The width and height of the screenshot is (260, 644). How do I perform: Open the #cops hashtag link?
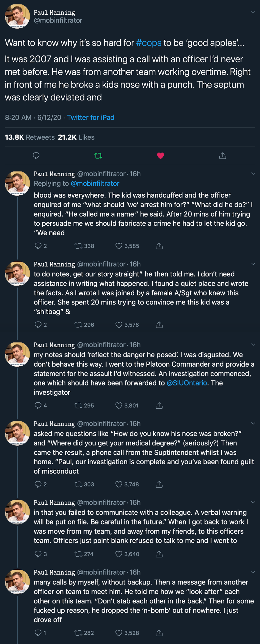pyautogui.click(x=149, y=43)
